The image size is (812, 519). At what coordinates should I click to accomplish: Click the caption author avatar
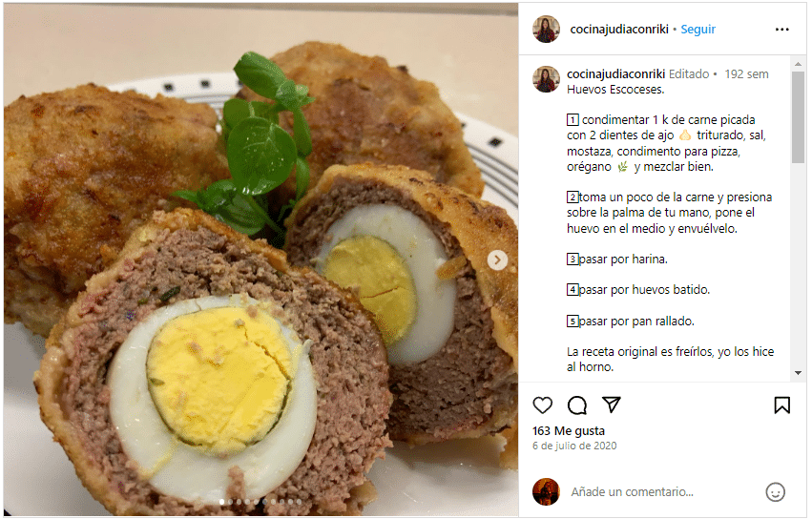click(547, 79)
